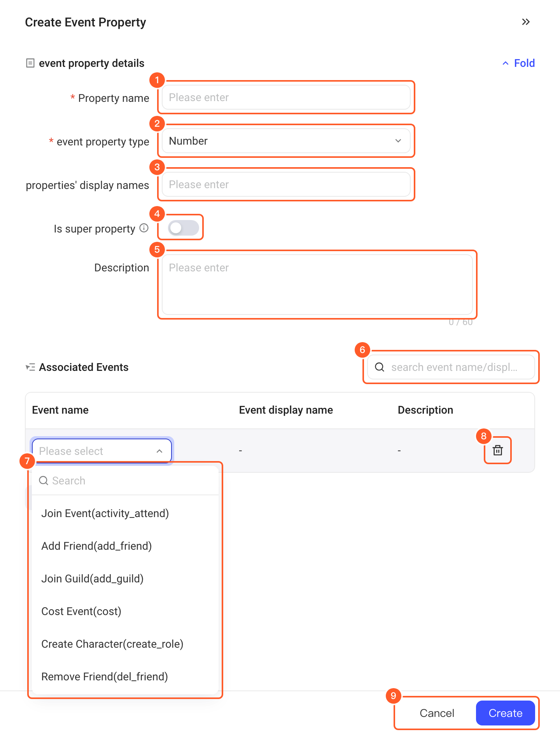The height and width of the screenshot is (734, 560).
Task: Focus the Property name input field
Action: [x=286, y=97]
